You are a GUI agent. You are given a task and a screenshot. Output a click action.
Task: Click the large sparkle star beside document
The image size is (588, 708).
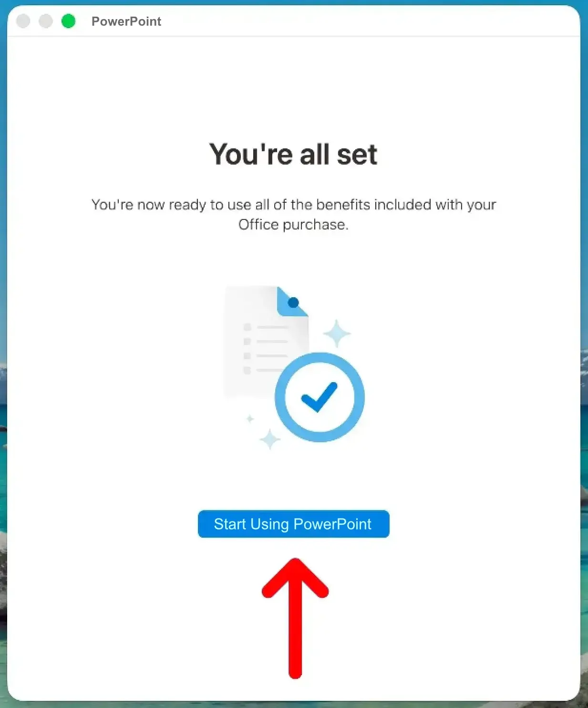point(337,333)
